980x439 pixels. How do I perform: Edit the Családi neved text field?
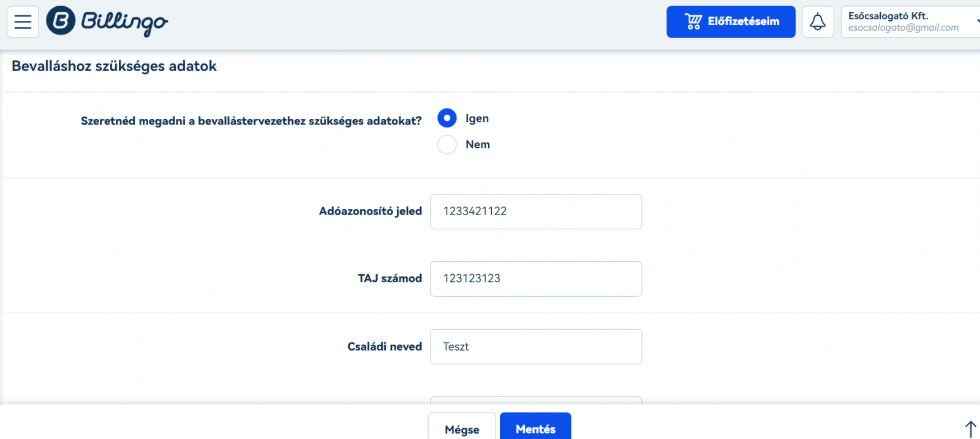(x=535, y=346)
